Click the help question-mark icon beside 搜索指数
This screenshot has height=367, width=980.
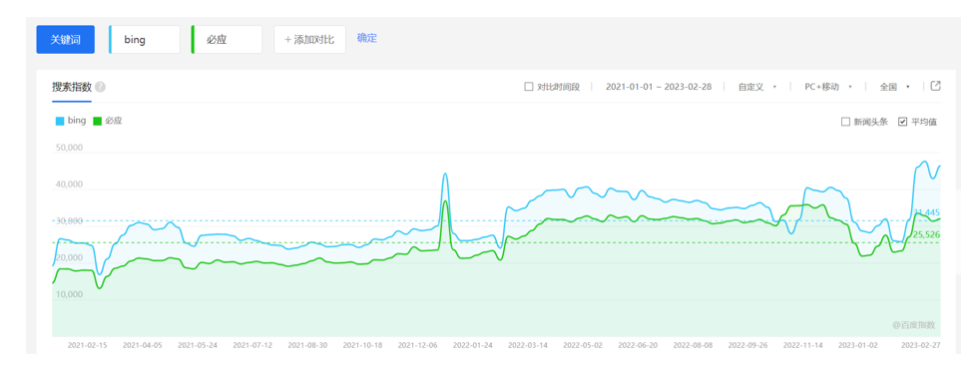[100, 88]
